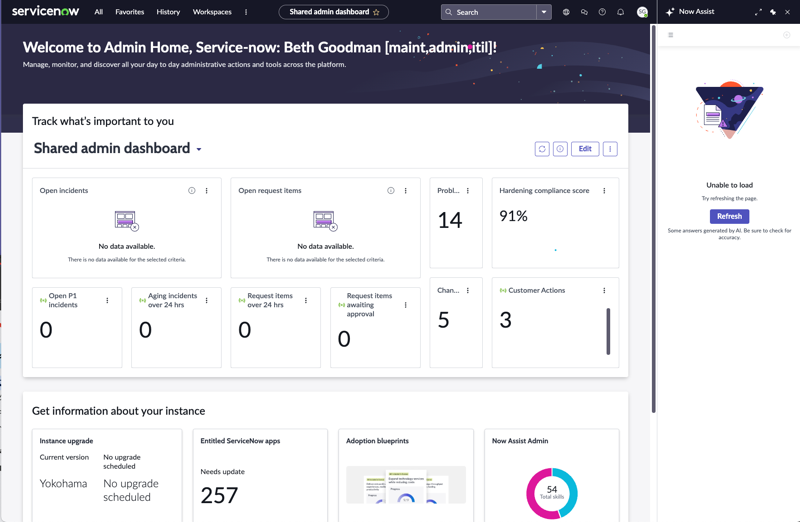
Task: Open the user profile avatar
Action: [x=642, y=12]
